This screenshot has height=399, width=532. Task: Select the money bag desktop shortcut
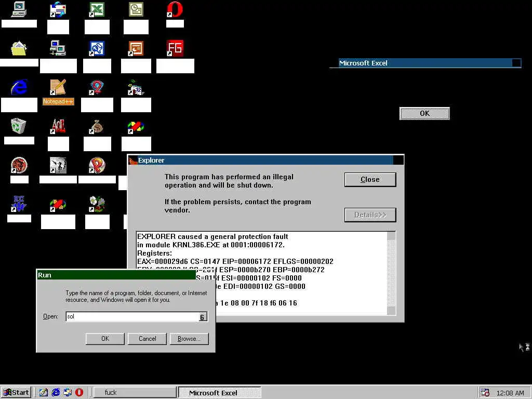(97, 126)
